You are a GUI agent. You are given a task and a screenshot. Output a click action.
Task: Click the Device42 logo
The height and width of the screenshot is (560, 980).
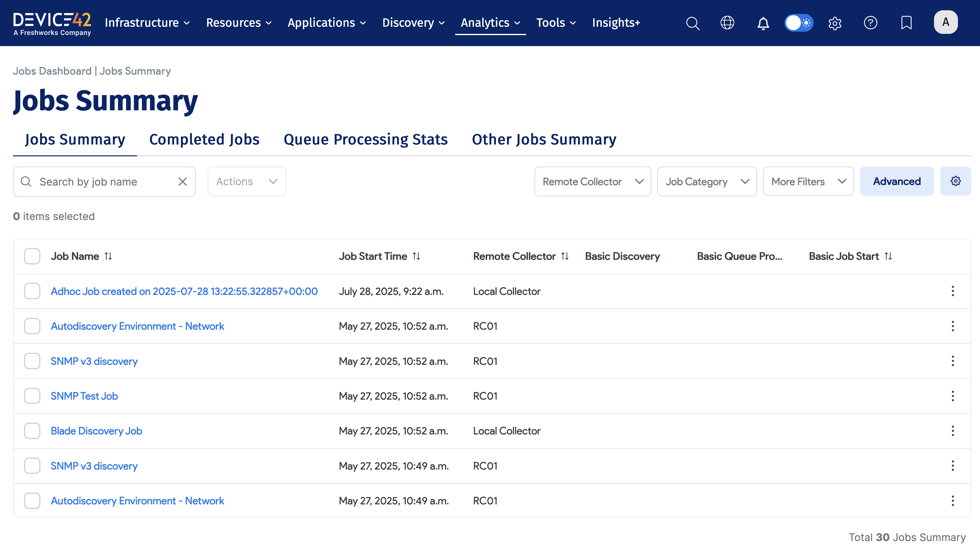pyautogui.click(x=52, y=24)
